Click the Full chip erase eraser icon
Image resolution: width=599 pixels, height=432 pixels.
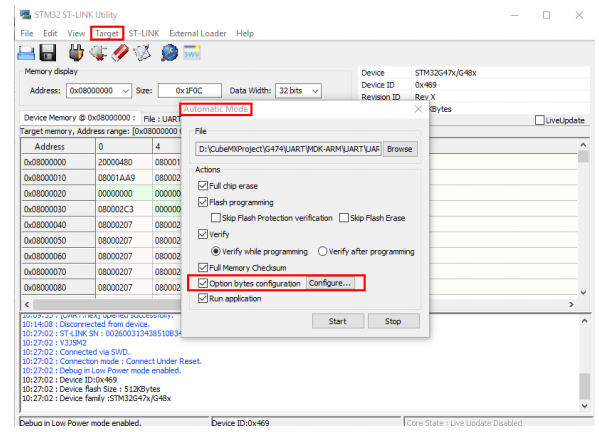click(x=120, y=53)
